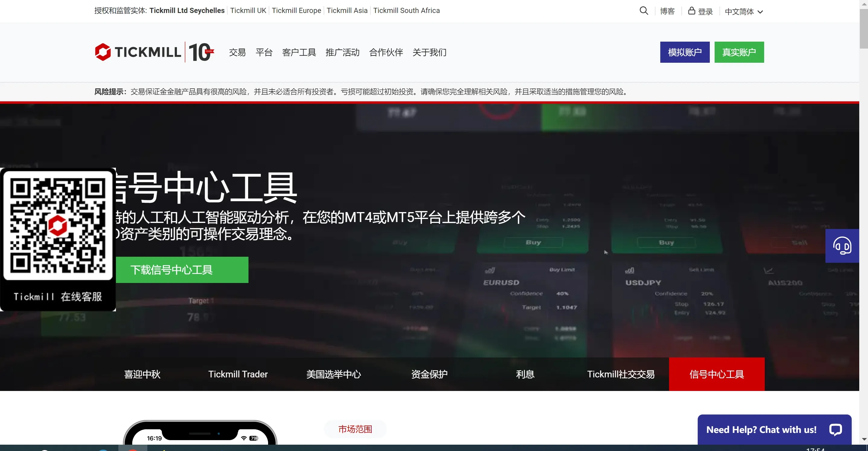The image size is (868, 451).
Task: Open the 关于我们 menu
Action: tap(429, 52)
